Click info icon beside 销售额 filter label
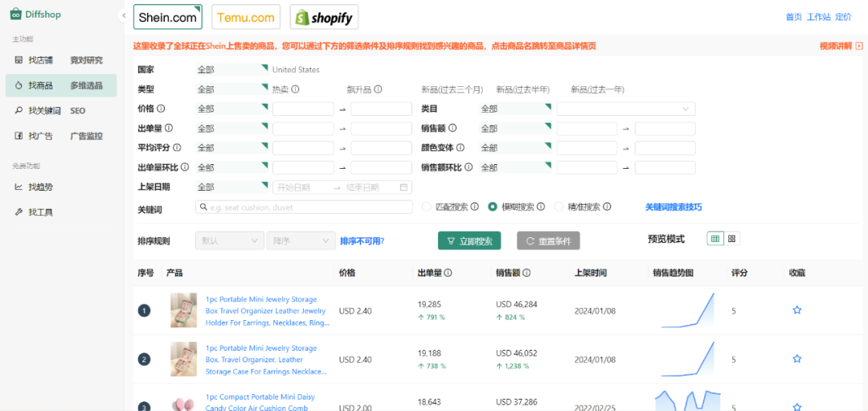Screen dimensions: 868x411 click(452, 128)
